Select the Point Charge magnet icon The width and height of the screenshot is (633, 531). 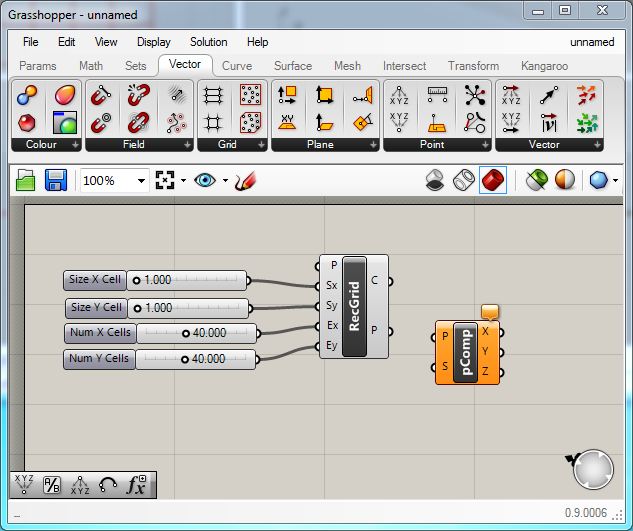click(101, 123)
